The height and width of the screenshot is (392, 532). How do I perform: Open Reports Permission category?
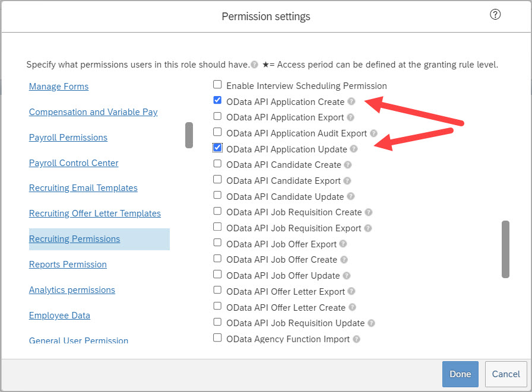pyautogui.click(x=68, y=264)
